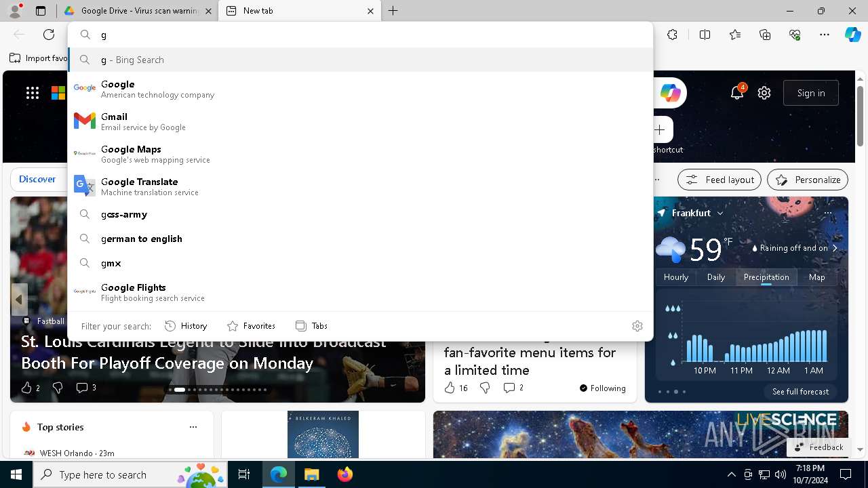The image size is (868, 488).
Task: Go to previous story in carousel
Action: click(x=19, y=300)
